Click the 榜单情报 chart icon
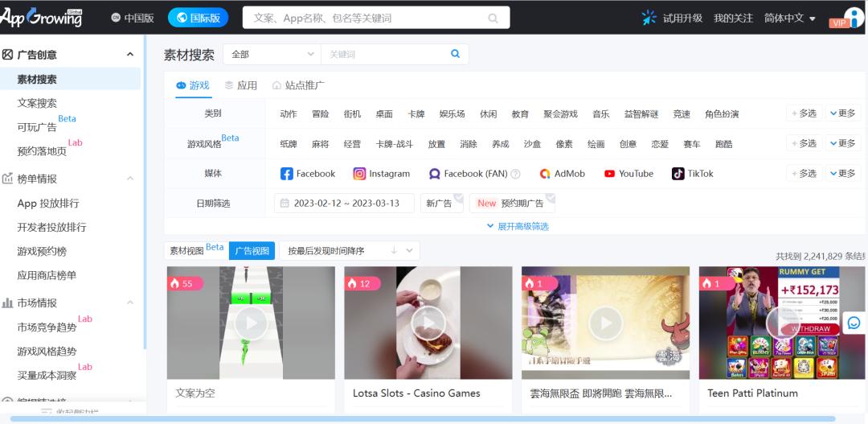868x424 pixels. 8,179
